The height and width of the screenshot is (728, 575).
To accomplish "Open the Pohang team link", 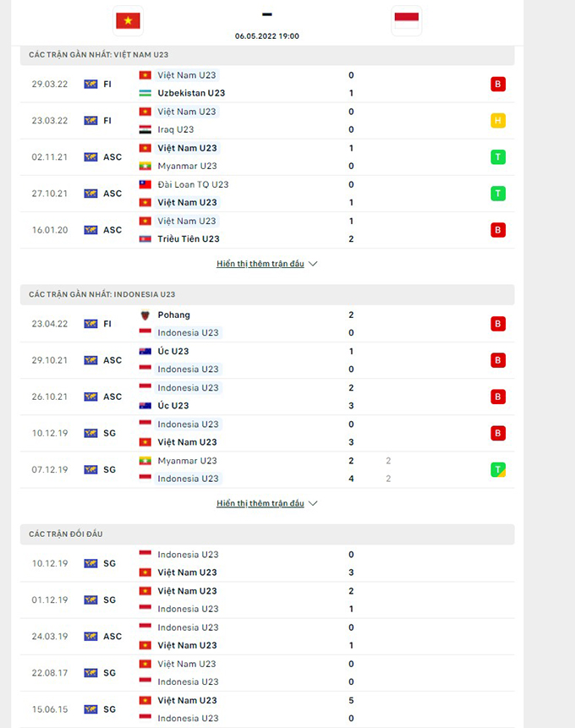I will tap(173, 315).
